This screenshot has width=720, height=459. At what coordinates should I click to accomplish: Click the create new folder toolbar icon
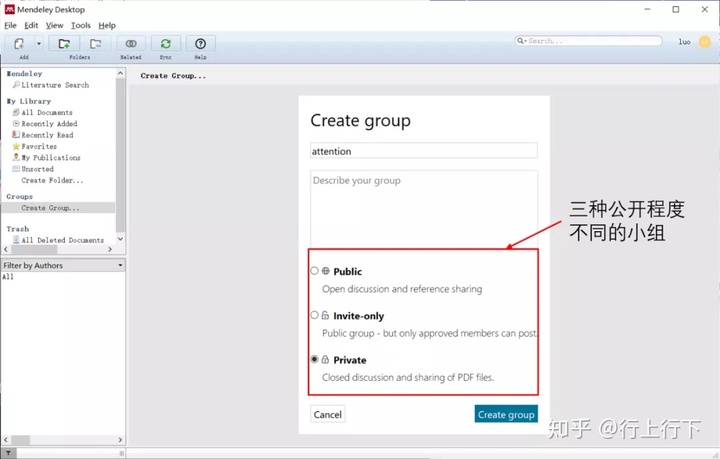coord(64,44)
